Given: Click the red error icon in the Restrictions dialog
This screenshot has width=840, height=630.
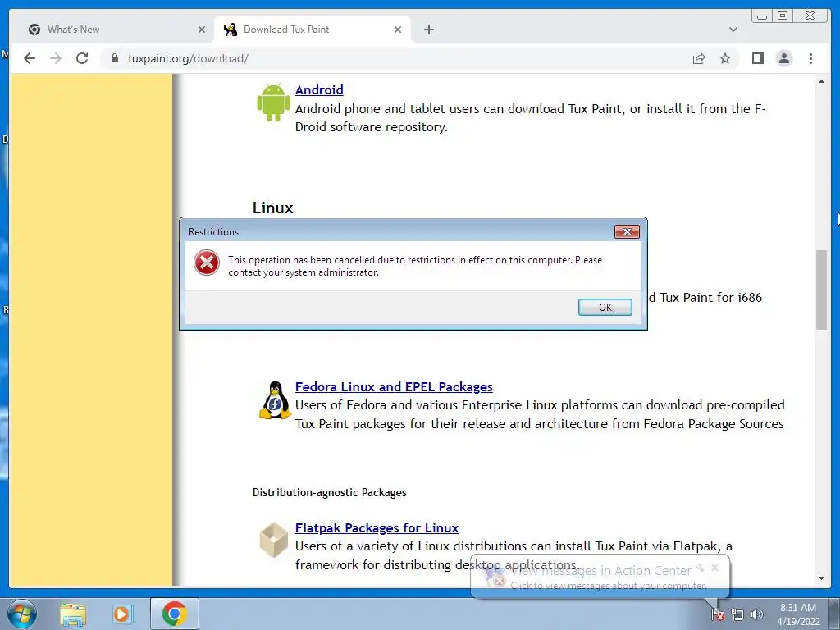Looking at the screenshot, I should click(207, 263).
